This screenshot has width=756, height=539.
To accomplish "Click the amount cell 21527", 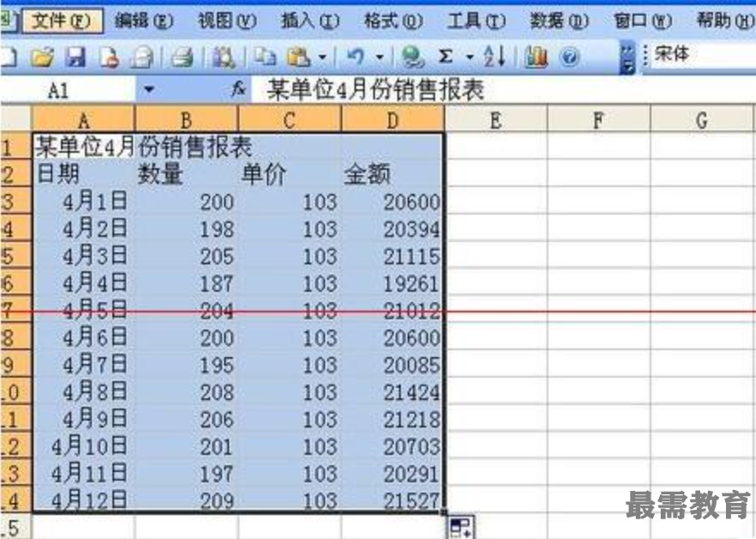I will click(393, 500).
